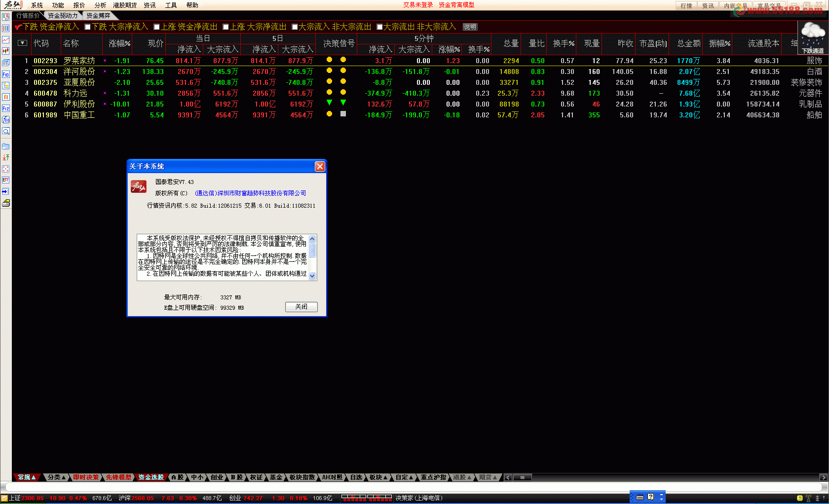The width and height of the screenshot is (829, 504).
Task: Expand the 期货 bottom tab menu
Action: (488, 477)
